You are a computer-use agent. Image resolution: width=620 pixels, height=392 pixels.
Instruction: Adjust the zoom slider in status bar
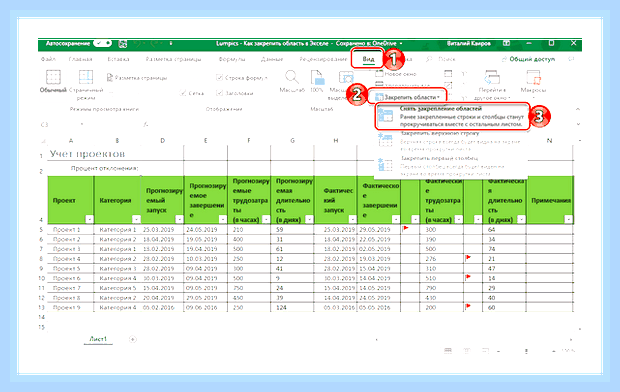point(526,351)
